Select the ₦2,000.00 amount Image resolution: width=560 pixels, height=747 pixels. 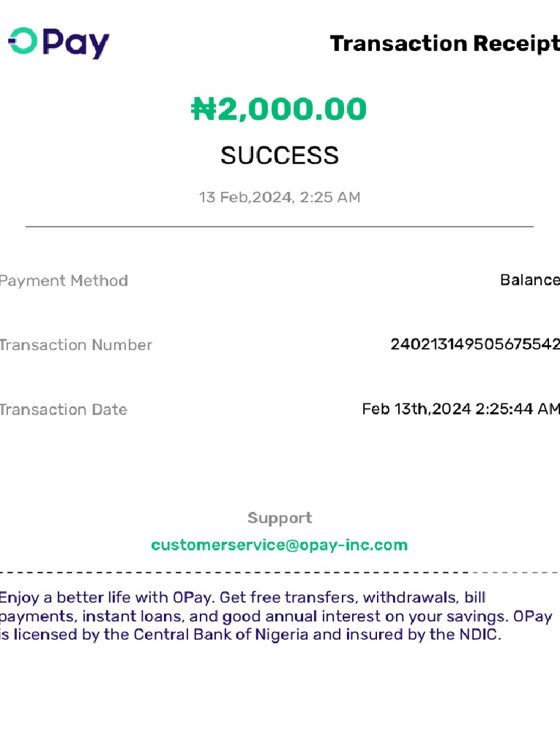click(x=279, y=110)
